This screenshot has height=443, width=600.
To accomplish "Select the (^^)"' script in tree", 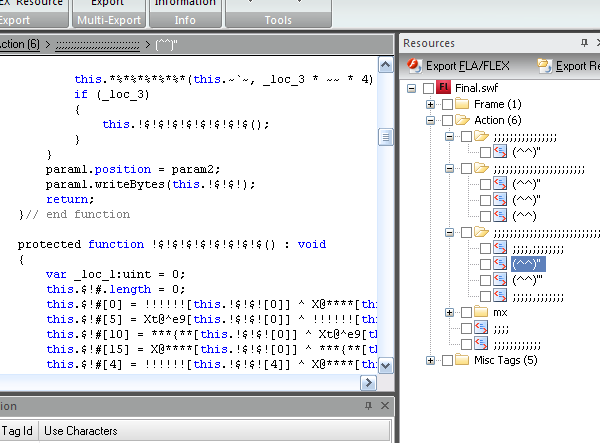I will pyautogui.click(x=527, y=280).
